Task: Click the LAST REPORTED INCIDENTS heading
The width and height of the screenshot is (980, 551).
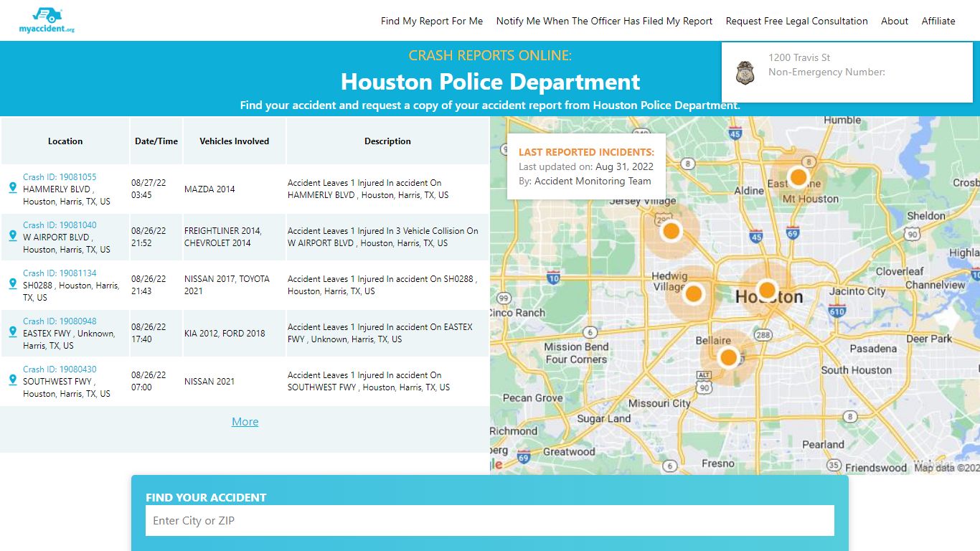Action: tap(586, 152)
